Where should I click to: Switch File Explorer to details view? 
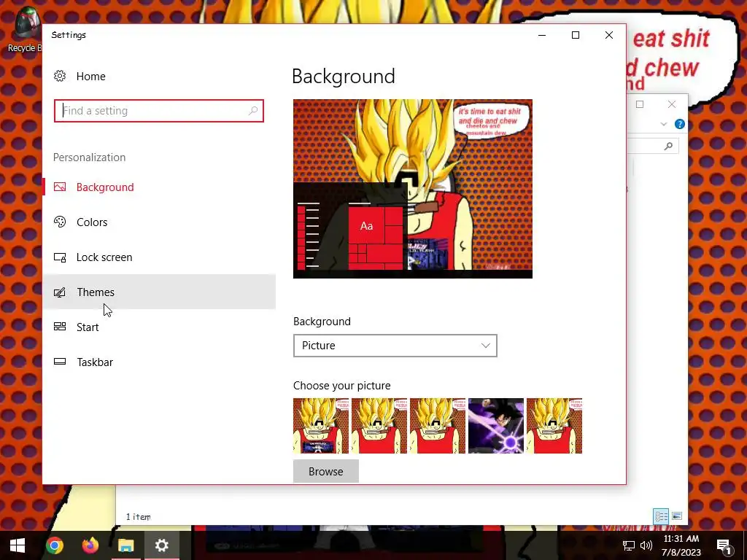click(661, 516)
